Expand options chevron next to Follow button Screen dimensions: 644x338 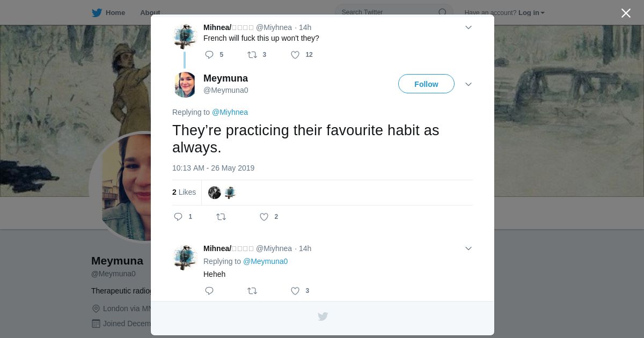click(469, 84)
